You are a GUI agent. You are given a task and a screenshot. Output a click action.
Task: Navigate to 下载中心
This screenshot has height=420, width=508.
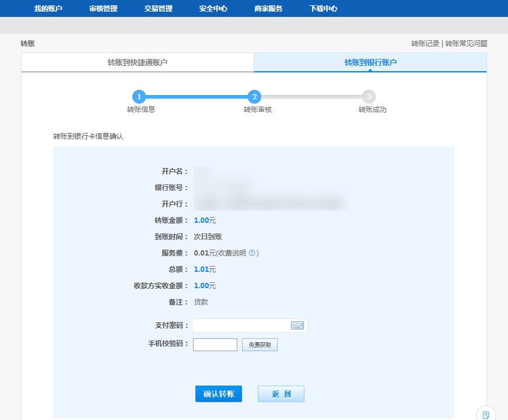point(323,9)
